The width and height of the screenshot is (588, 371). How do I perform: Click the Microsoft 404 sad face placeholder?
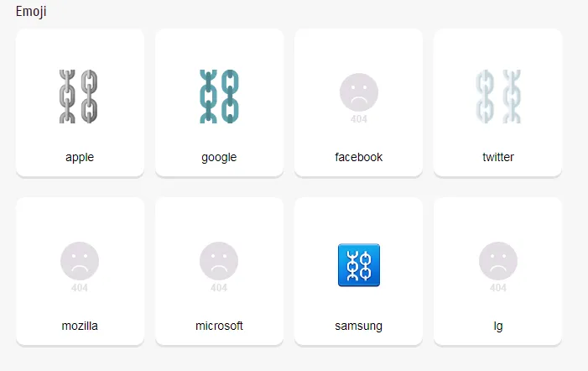[219, 267]
